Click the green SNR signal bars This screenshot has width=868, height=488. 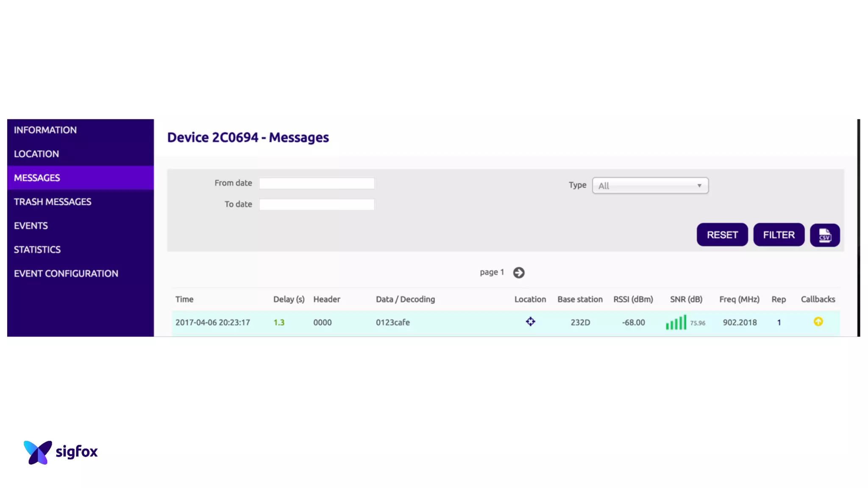tap(676, 322)
